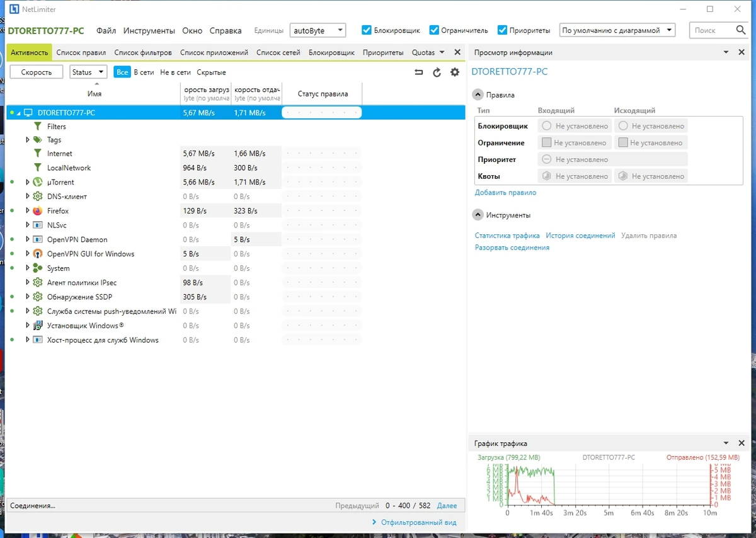Expand the µTorrent tree row
Image resolution: width=756 pixels, height=538 pixels.
coord(28,182)
